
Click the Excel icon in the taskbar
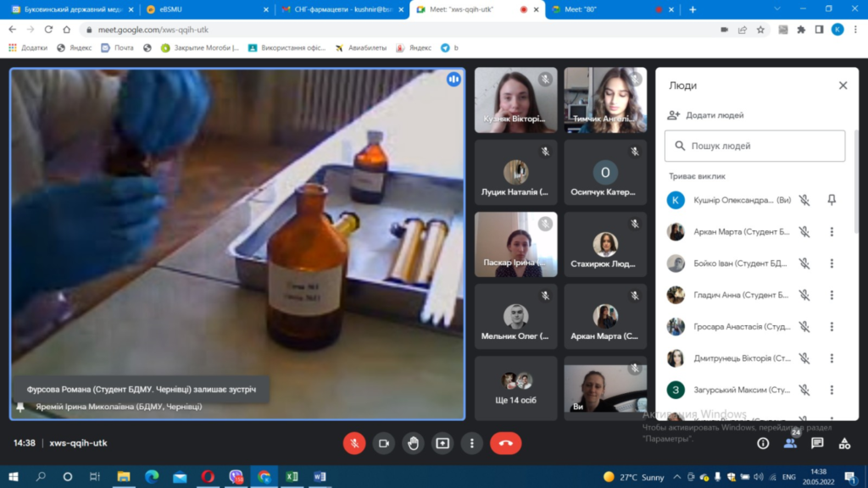[292, 477]
